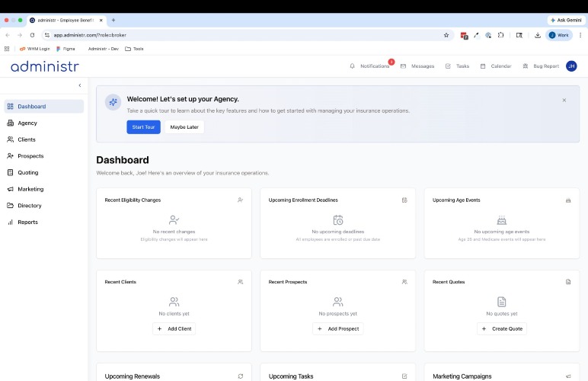Image resolution: width=588 pixels, height=381 pixels.
Task: Click the site info icon in address bar
Action: click(47, 35)
